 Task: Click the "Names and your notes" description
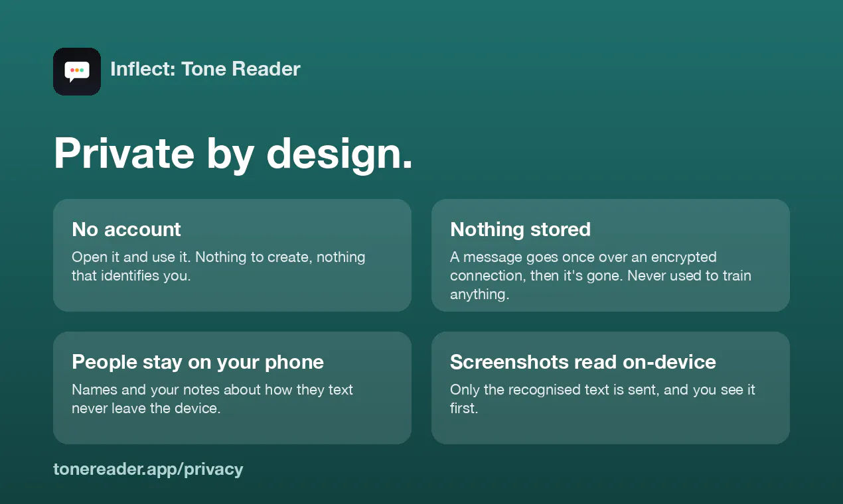(x=212, y=399)
